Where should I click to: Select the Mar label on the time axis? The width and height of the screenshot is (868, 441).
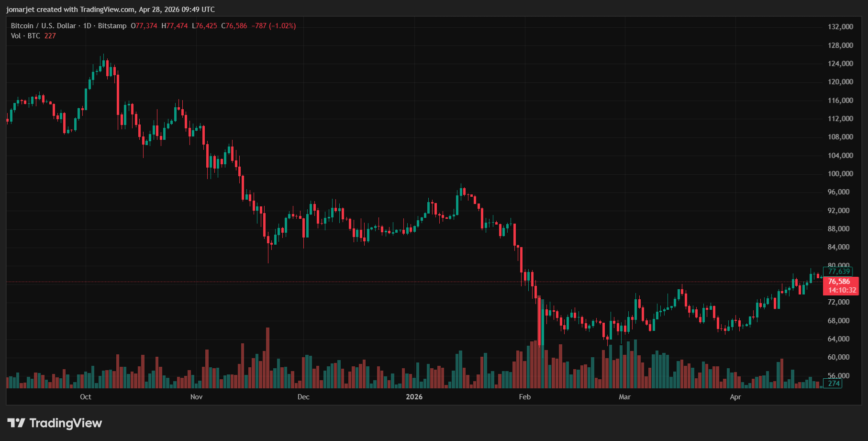(624, 397)
